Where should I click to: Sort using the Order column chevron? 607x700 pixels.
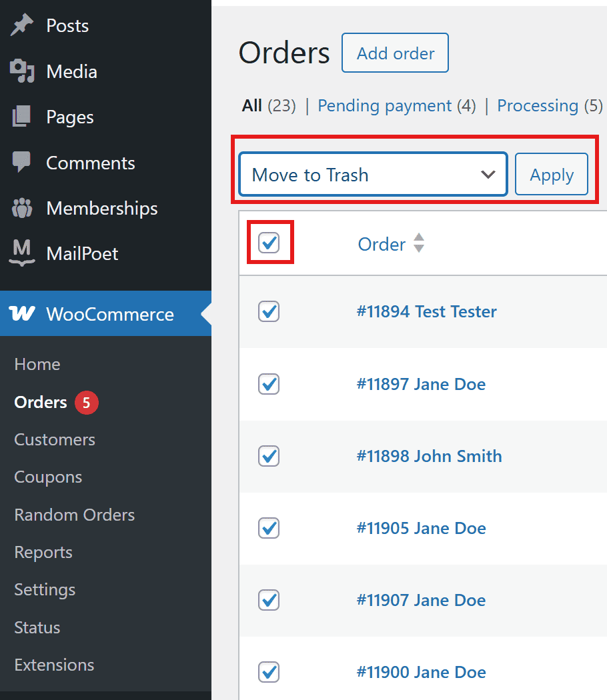point(418,243)
